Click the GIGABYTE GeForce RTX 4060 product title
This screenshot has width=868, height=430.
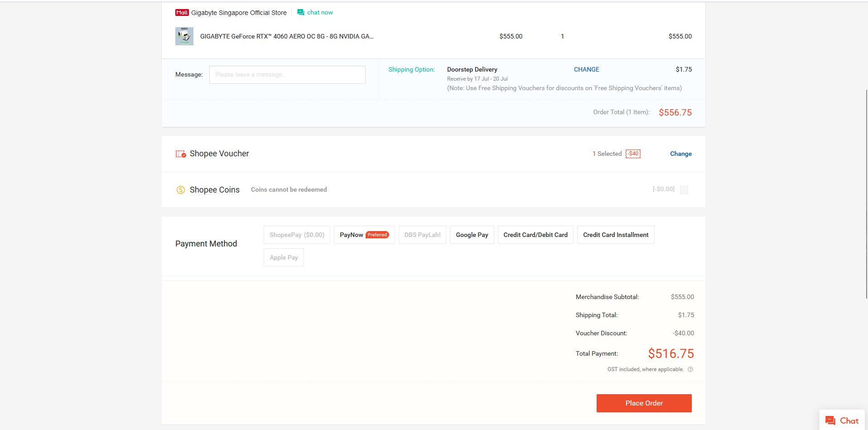tap(287, 36)
